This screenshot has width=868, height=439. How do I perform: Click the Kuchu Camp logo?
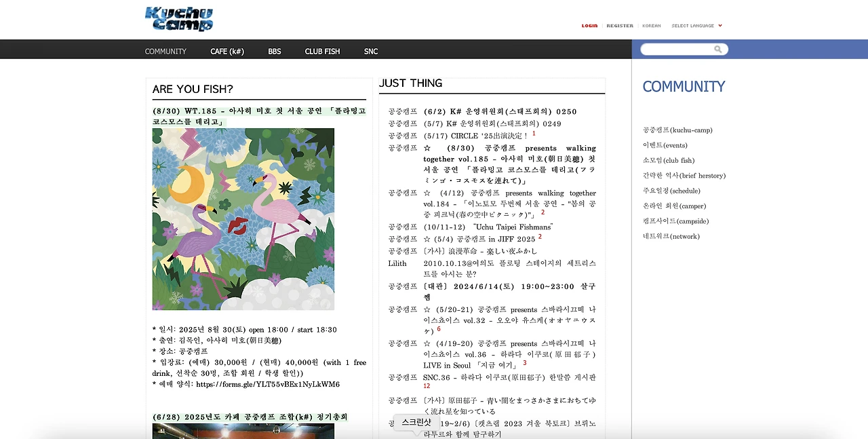(179, 19)
